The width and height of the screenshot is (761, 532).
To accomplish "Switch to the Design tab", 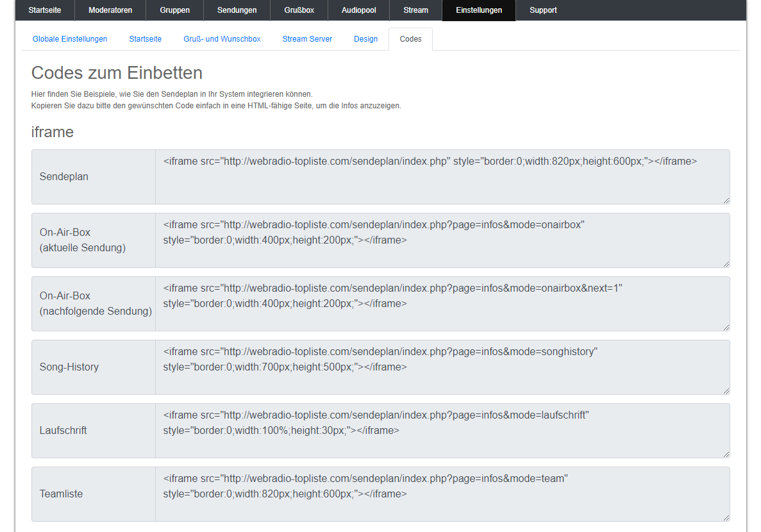I will point(365,39).
